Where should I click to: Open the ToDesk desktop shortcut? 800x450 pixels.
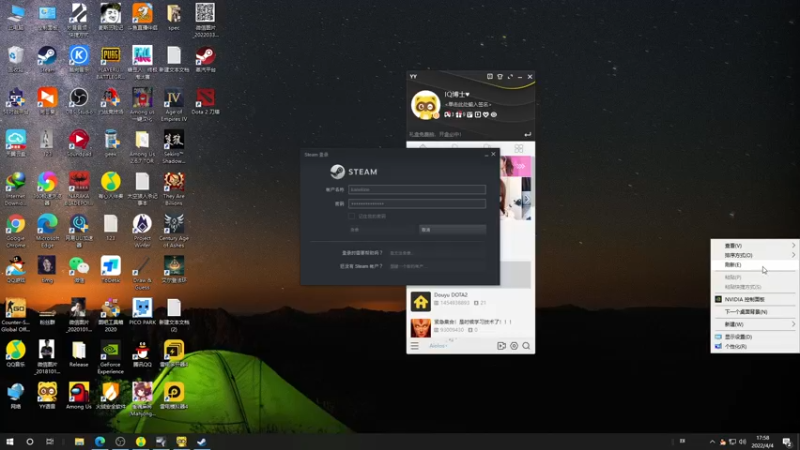click(110, 270)
